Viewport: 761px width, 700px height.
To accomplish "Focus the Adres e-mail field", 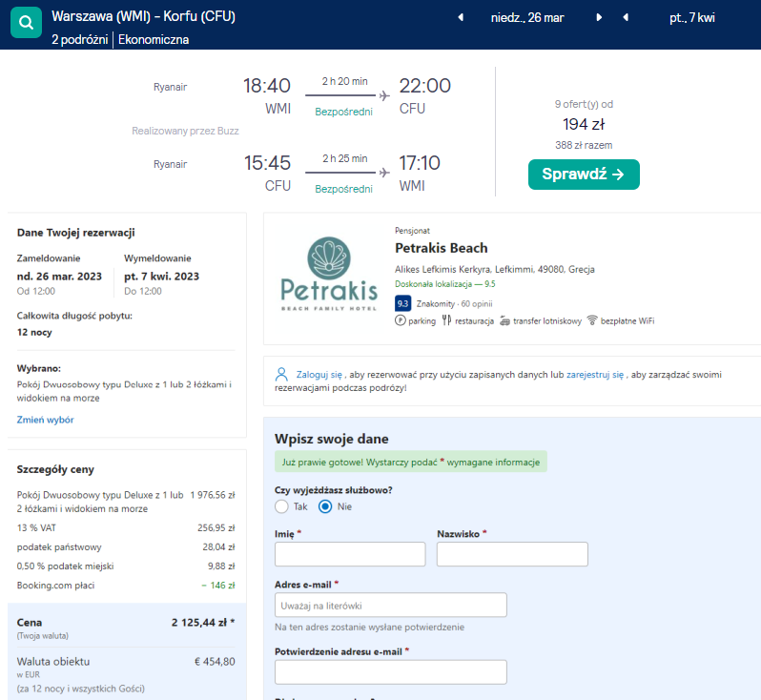I will [x=391, y=605].
